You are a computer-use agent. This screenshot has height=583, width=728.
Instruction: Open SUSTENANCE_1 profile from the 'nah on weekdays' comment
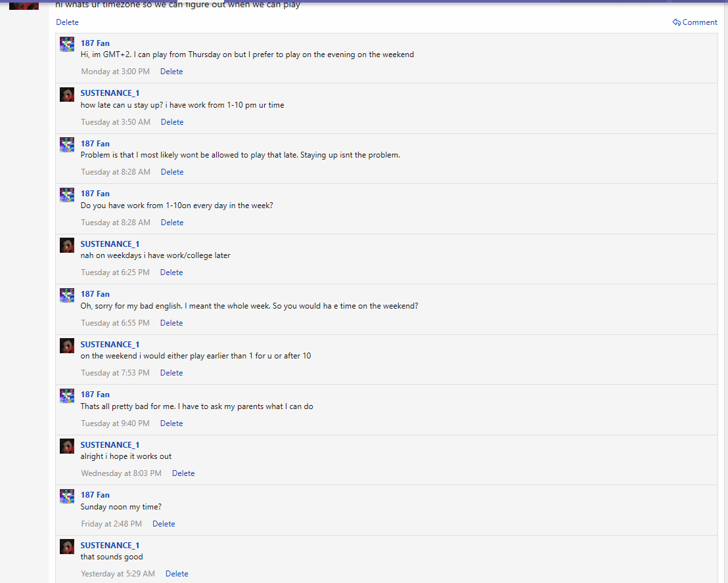click(110, 244)
